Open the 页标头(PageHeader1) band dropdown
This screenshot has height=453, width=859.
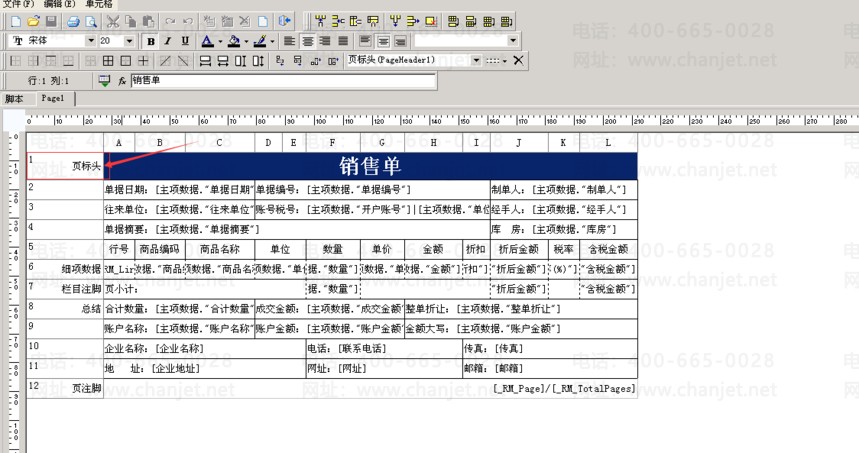tap(476, 60)
